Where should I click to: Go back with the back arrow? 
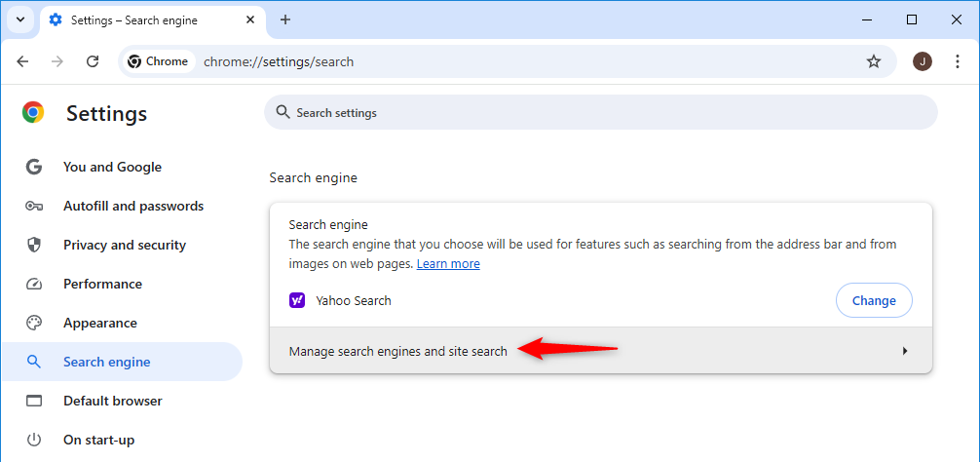22,61
